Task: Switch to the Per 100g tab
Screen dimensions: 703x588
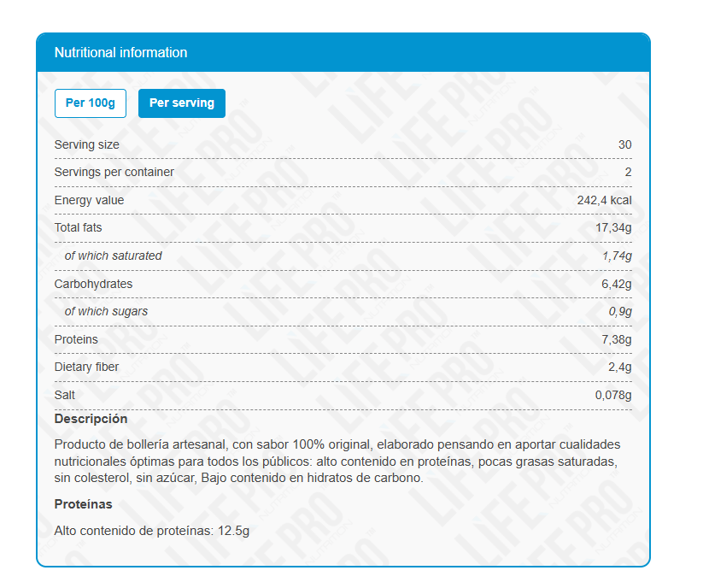Action: pos(90,103)
